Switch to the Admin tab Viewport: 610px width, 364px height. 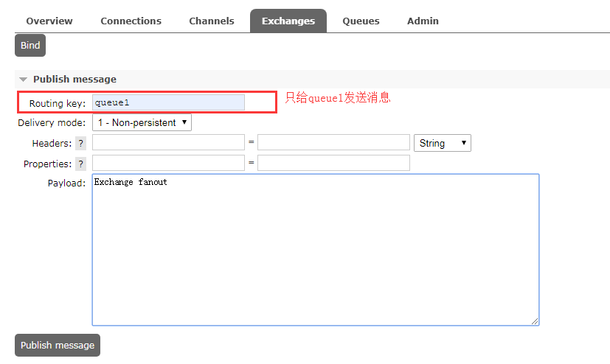pos(423,21)
